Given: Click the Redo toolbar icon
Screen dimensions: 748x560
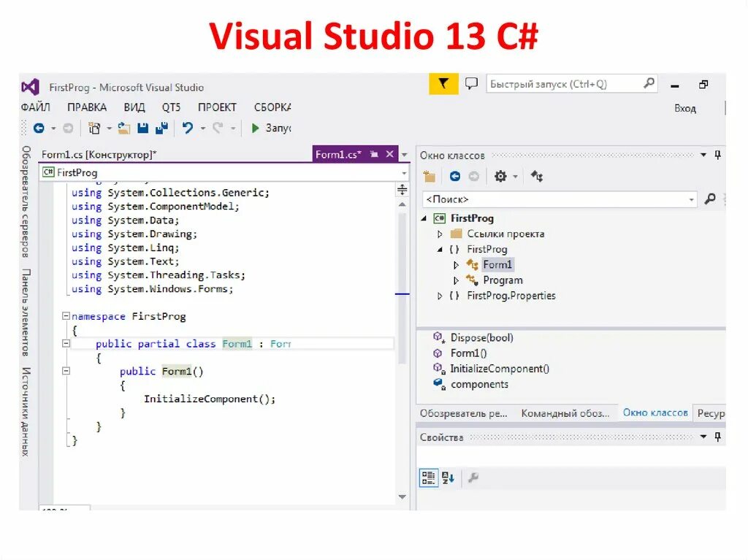Looking at the screenshot, I should [218, 128].
